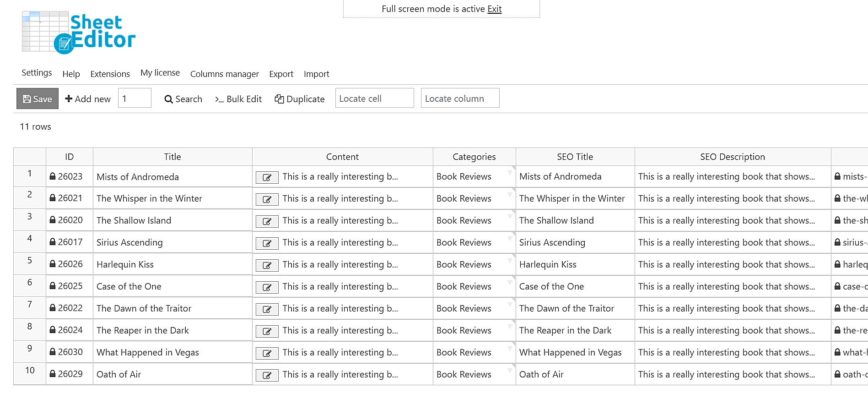Select the SEO Title column header

pos(575,157)
